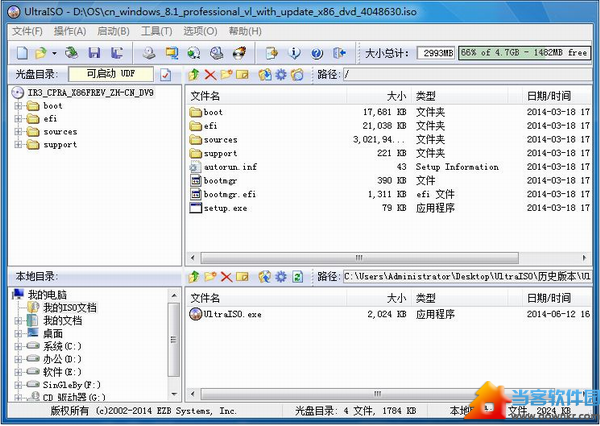Click the gear icon in disc pane toolbar
Screen dimensions: 600x426
pos(281,74)
